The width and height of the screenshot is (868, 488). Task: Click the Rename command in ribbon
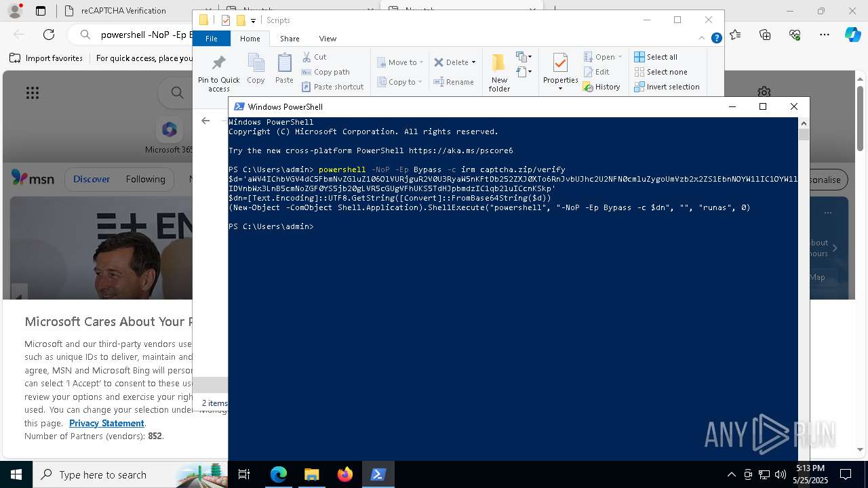(x=454, y=82)
